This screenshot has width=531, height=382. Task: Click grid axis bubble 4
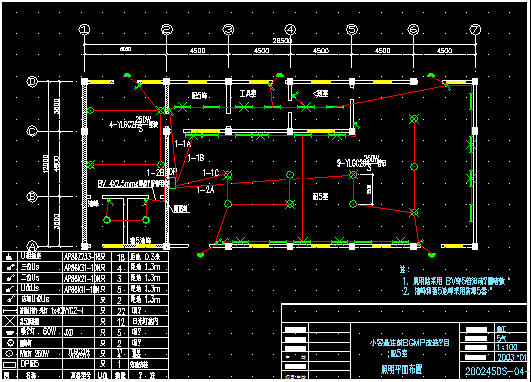pyautogui.click(x=290, y=29)
